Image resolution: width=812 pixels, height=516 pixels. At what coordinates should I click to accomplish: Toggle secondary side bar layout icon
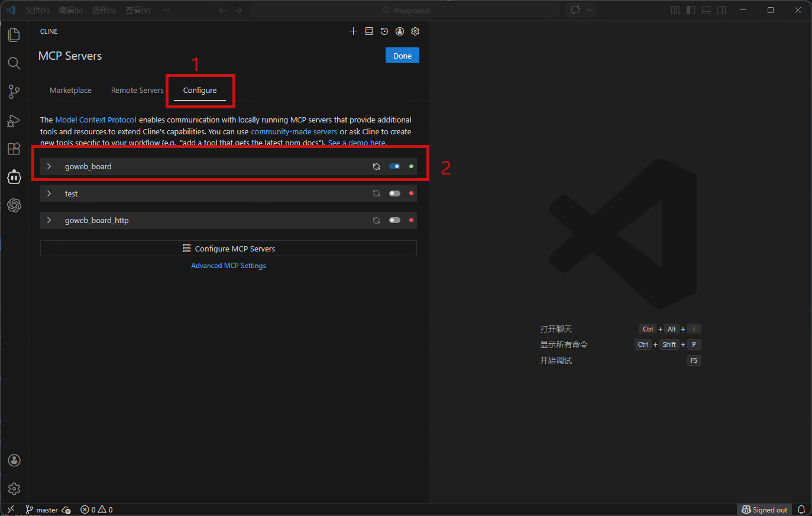coord(722,10)
